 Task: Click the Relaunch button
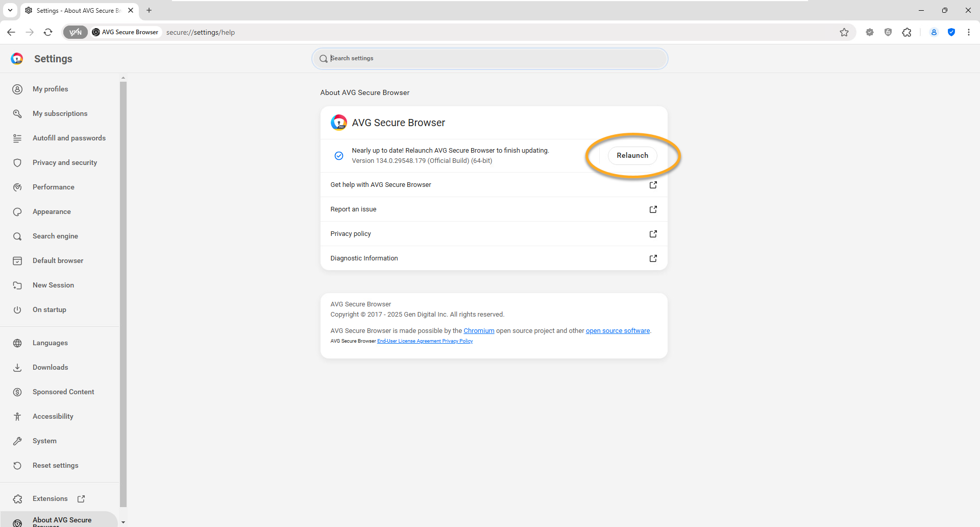tap(632, 155)
